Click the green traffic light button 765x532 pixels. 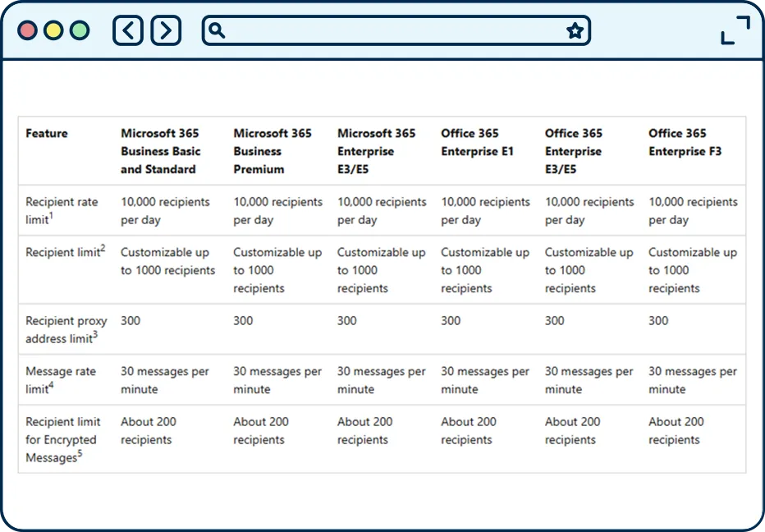click(x=79, y=30)
